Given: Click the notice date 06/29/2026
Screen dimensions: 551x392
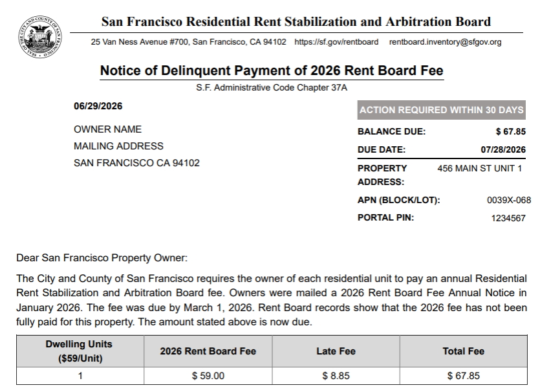Looking at the screenshot, I should (x=98, y=106).
